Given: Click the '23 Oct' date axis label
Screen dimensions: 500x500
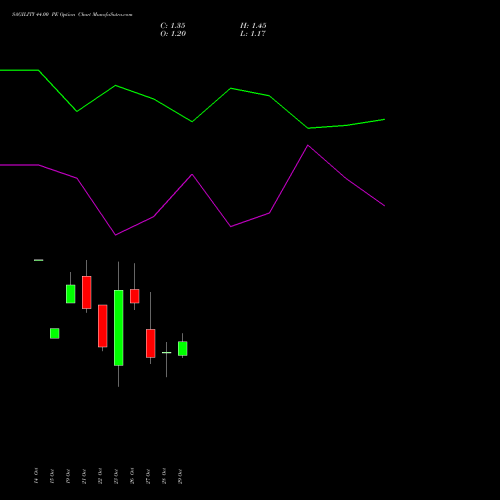Looking at the screenshot, I should point(116,476).
